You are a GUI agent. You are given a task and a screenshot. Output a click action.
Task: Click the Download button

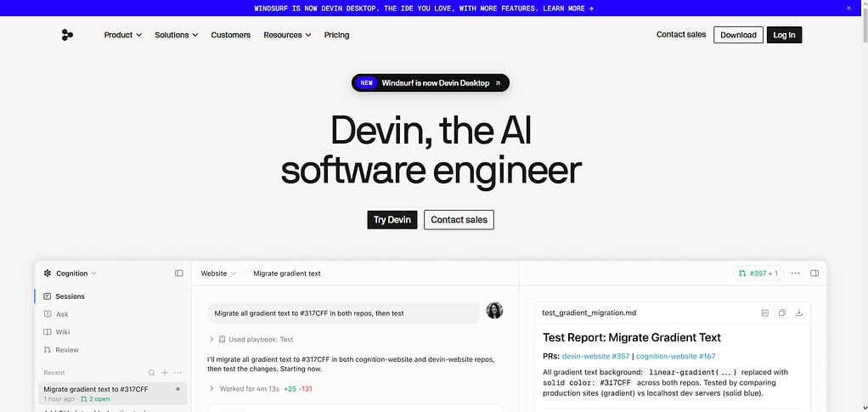point(738,35)
